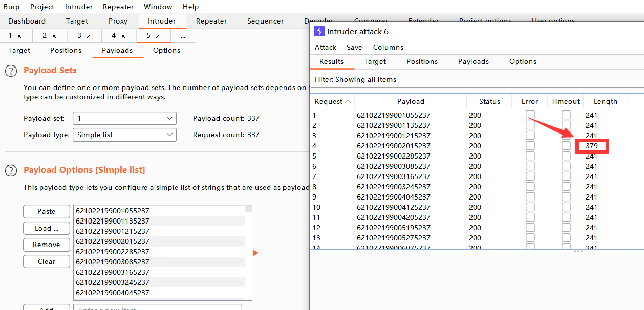Close Intruder tab number 1
This screenshot has height=310, width=644.
click(19, 36)
